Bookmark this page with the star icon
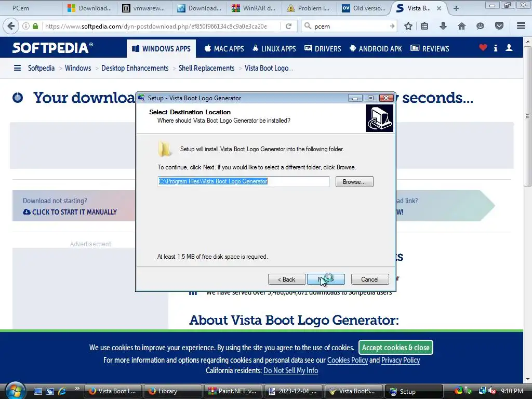Image resolution: width=532 pixels, height=399 pixels. pyautogui.click(x=408, y=26)
